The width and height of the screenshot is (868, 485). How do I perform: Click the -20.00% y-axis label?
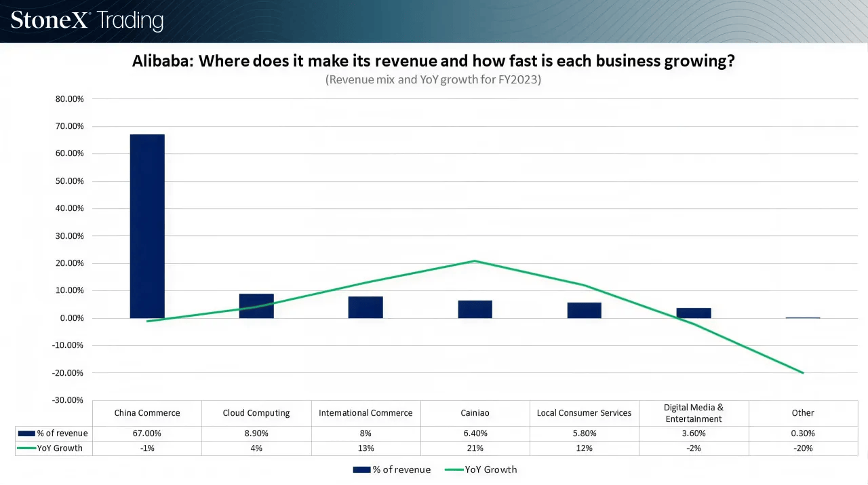(68, 372)
